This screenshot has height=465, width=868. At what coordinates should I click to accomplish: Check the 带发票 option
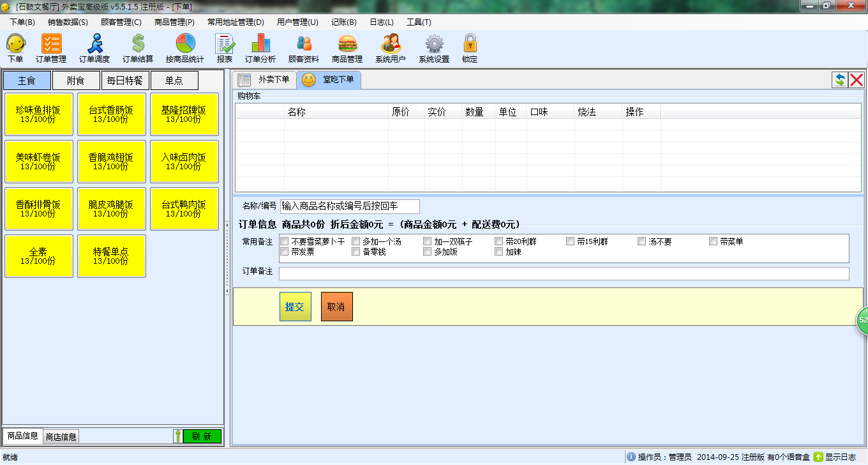point(285,252)
